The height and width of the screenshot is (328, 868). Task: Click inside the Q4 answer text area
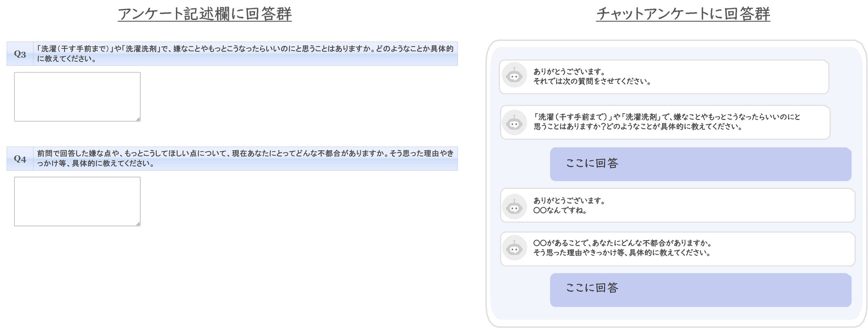coord(77,201)
